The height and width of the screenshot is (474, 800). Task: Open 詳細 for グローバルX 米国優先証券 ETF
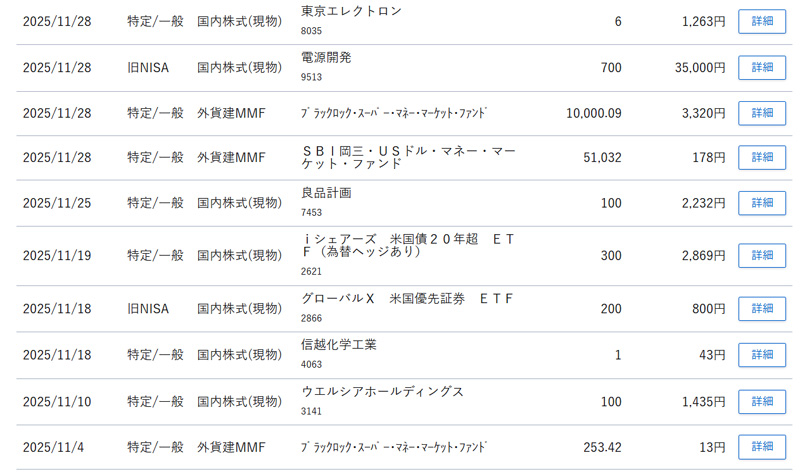(761, 309)
